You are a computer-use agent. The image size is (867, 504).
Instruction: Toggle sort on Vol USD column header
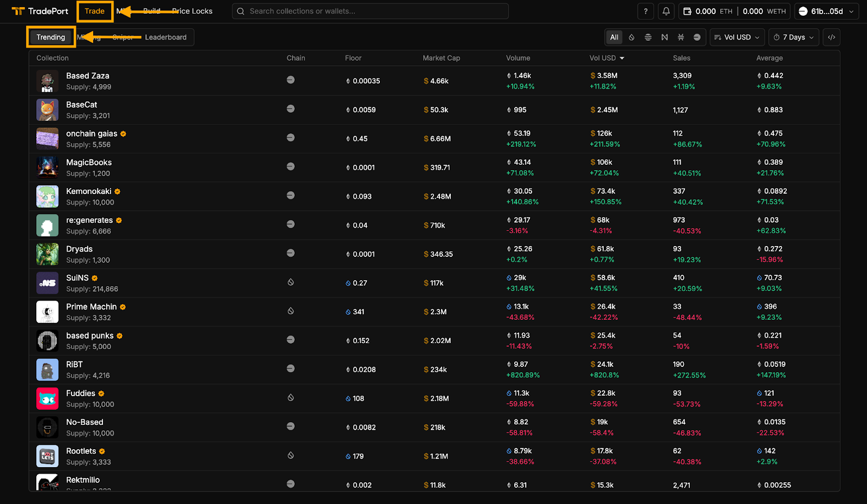606,58
